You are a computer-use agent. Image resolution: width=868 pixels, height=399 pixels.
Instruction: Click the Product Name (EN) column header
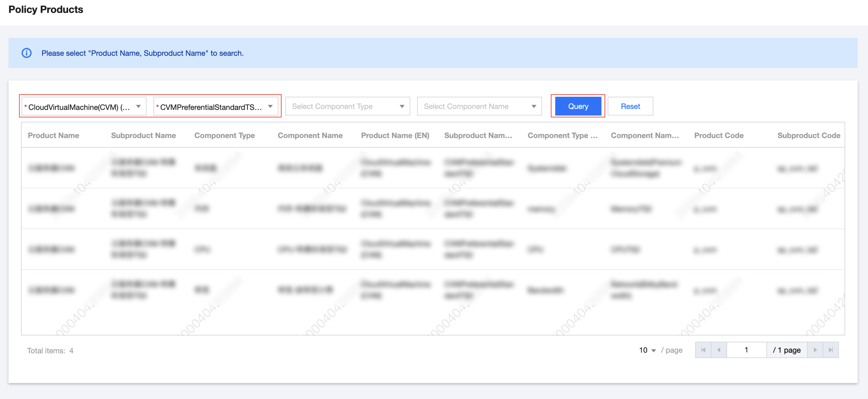coord(395,135)
